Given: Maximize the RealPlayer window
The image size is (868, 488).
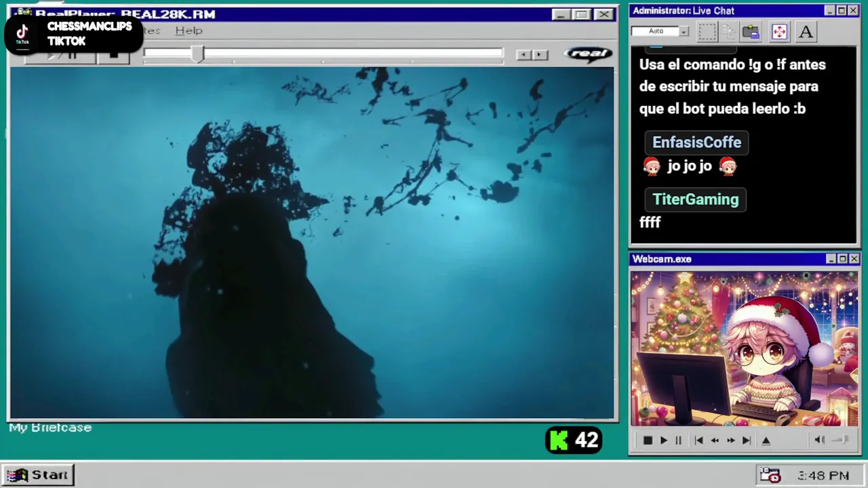Looking at the screenshot, I should [582, 14].
